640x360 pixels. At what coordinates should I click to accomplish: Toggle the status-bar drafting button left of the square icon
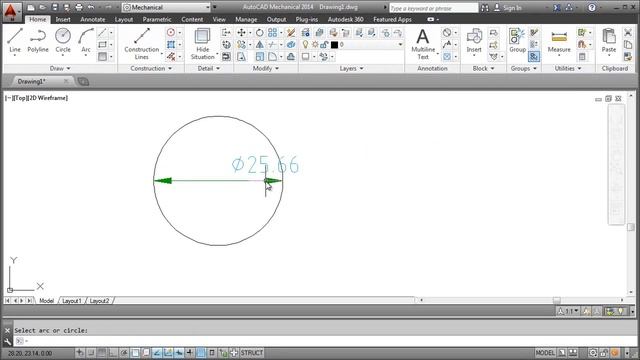(201, 353)
